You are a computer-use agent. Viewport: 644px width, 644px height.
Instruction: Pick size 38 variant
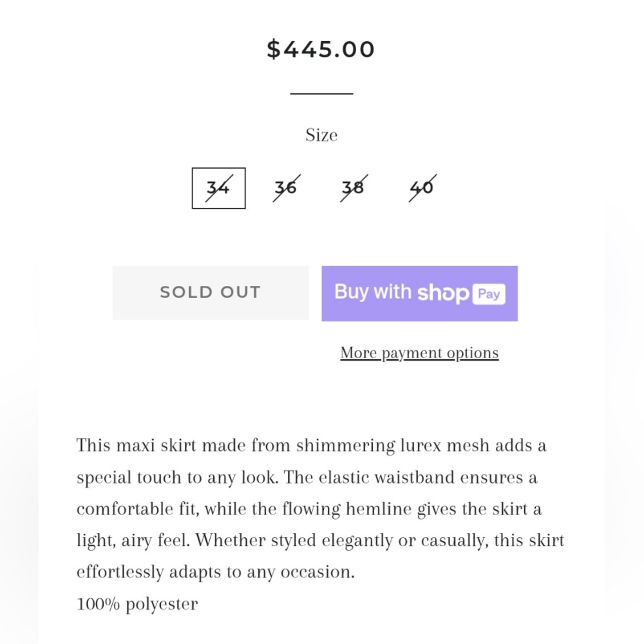[x=354, y=188]
